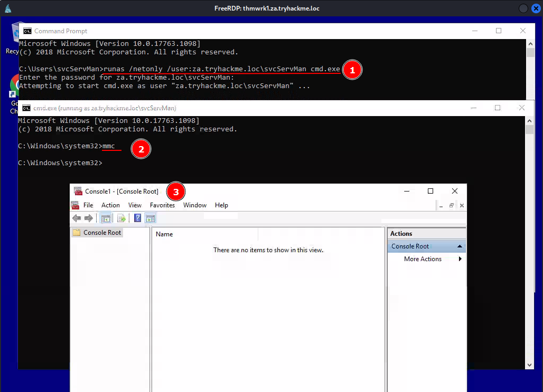Click scroll-up arrow in Command Prompt window
This screenshot has height=392, width=543.
pos(530,44)
